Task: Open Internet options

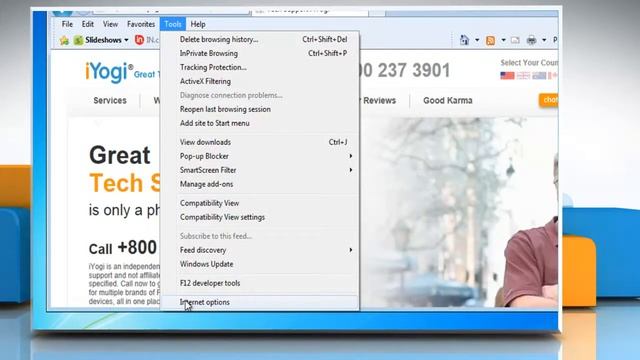Action: click(260, 302)
